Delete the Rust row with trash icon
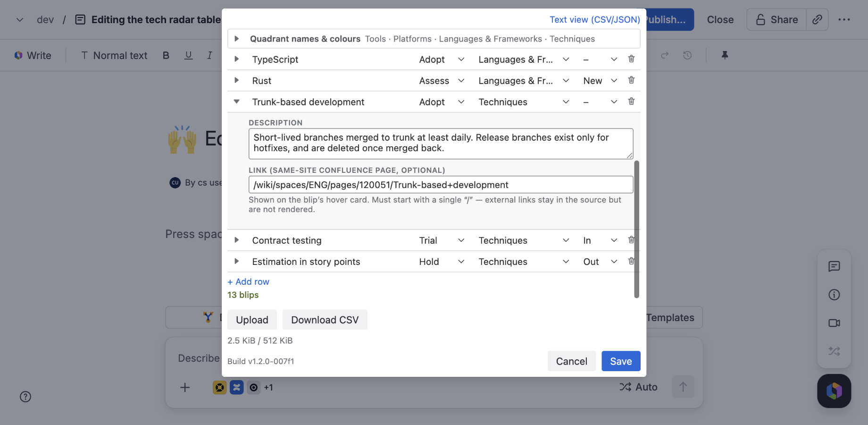Image resolution: width=868 pixels, height=425 pixels. pyautogui.click(x=631, y=80)
